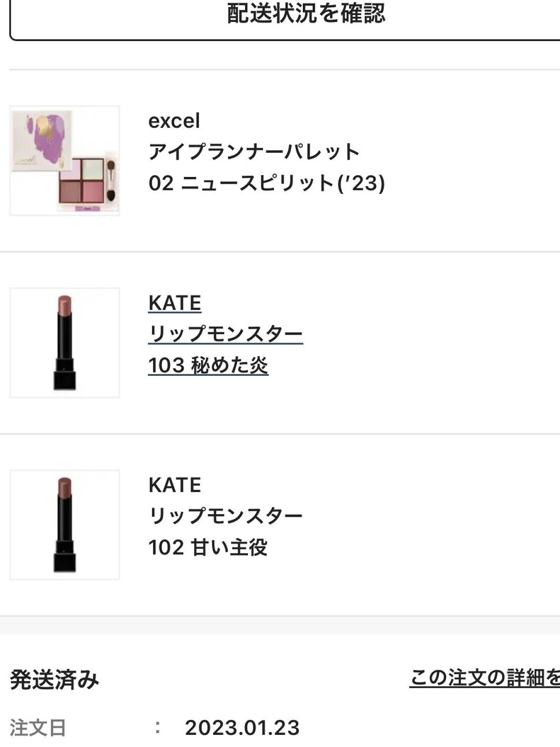Open the この注文の詳細 link
Image resolution: width=560 pixels, height=747 pixels.
pos(484,677)
